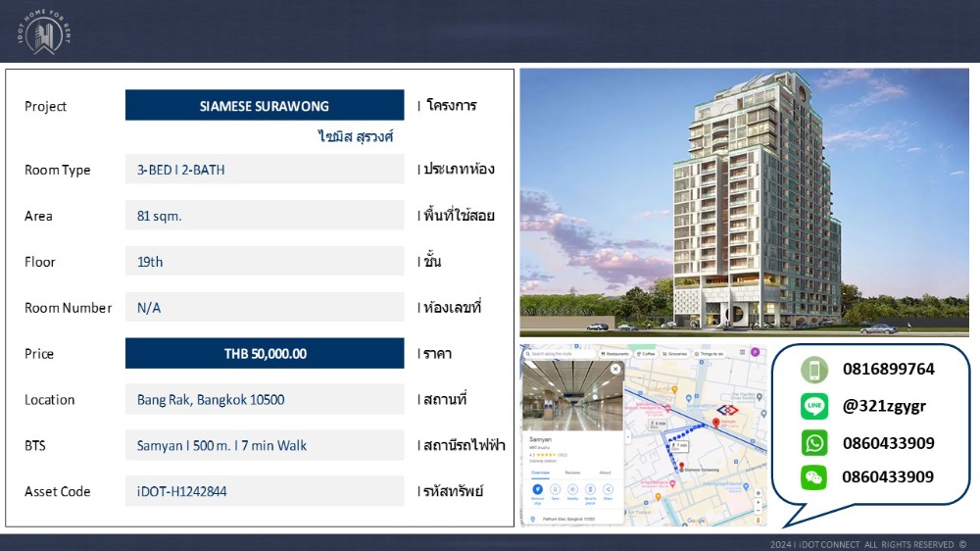Viewport: 980px width, 551px height.
Task: Click the Things to do chip
Action: point(709,353)
